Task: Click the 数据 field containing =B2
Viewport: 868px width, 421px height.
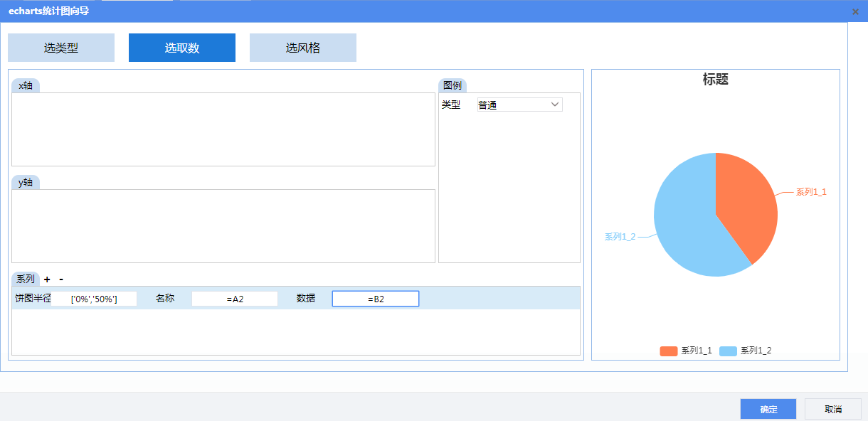Action: [x=376, y=299]
